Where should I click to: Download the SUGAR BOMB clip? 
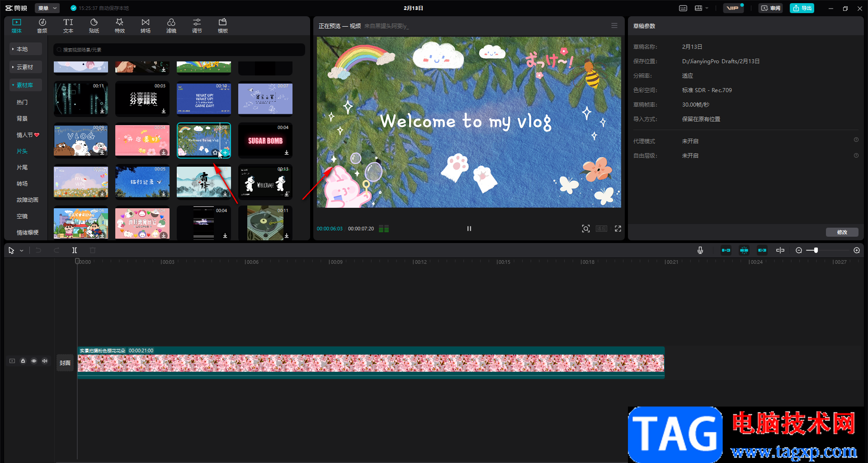point(287,153)
